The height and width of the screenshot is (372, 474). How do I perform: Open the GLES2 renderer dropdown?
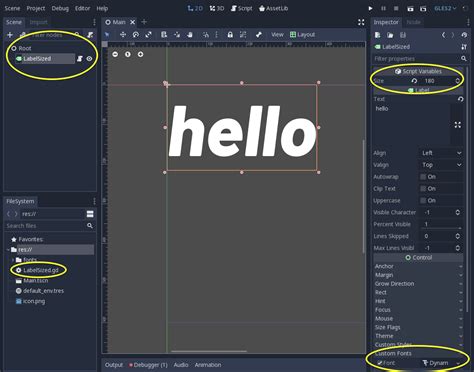[x=445, y=8]
